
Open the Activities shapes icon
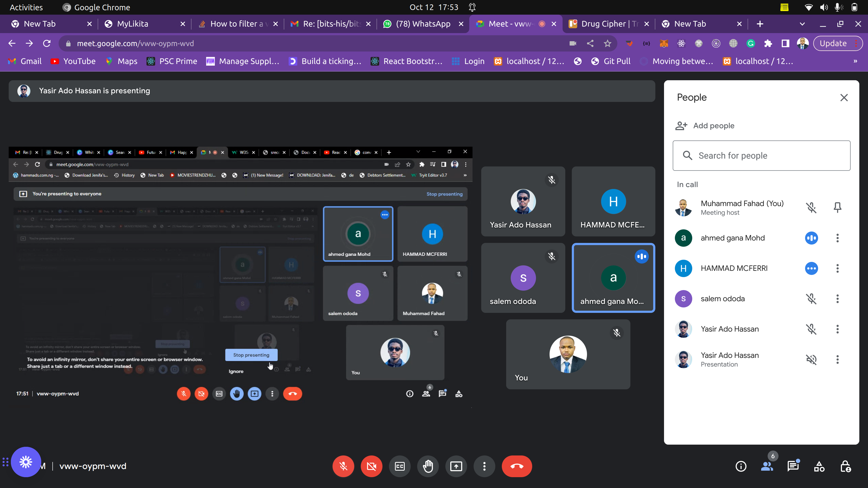[819, 466]
